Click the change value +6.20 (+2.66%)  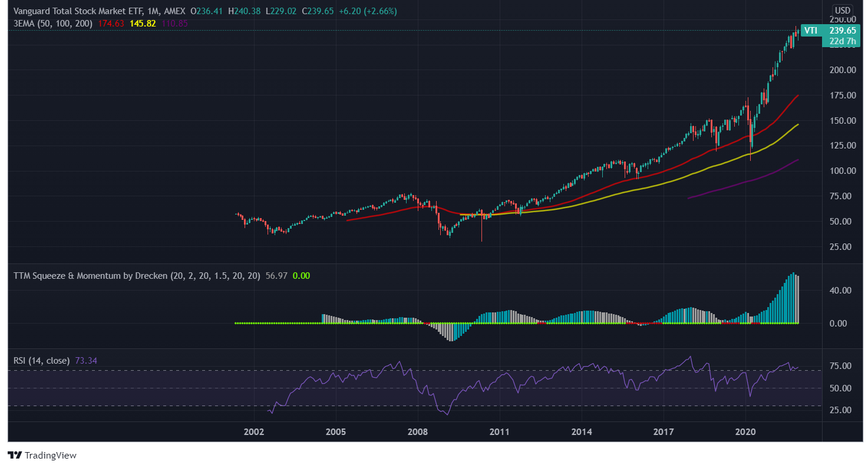pyautogui.click(x=368, y=11)
